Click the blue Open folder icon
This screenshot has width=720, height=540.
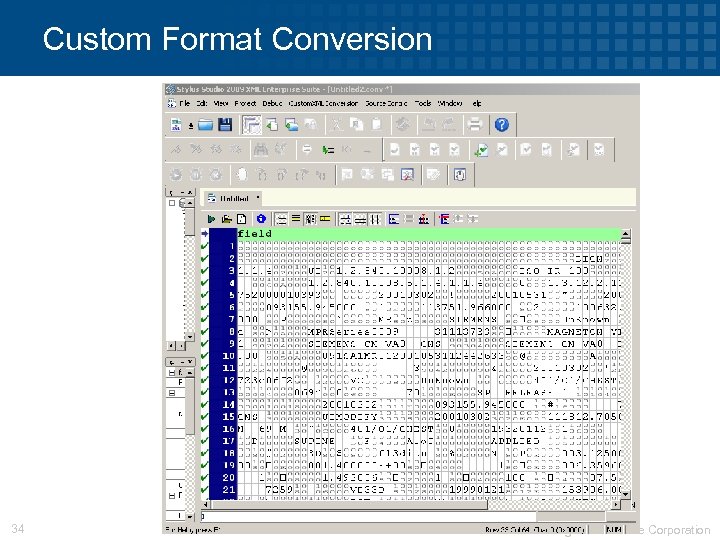click(x=205, y=124)
